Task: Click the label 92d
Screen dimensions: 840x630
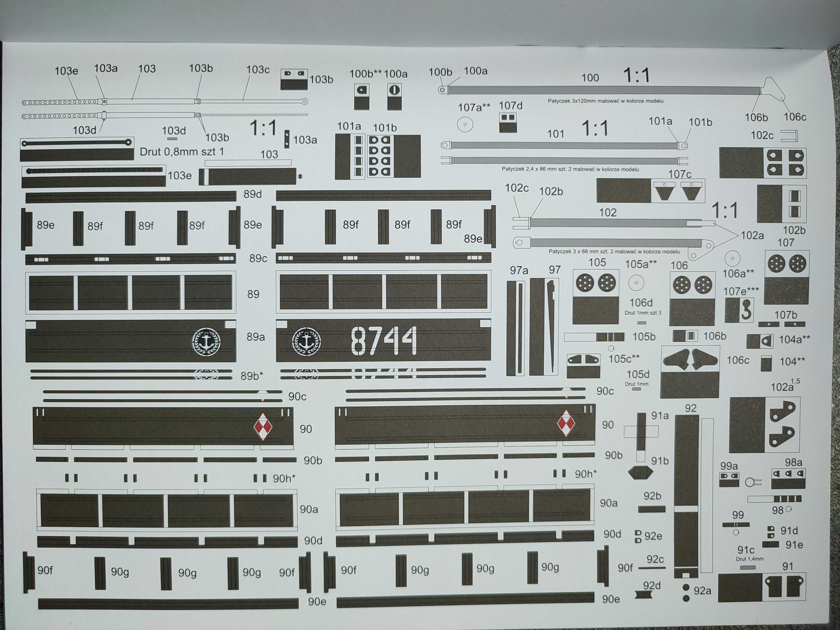Action: point(652,585)
